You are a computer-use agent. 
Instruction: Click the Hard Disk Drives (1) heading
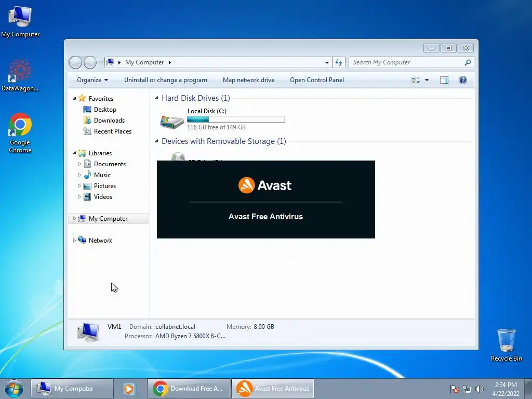point(196,98)
